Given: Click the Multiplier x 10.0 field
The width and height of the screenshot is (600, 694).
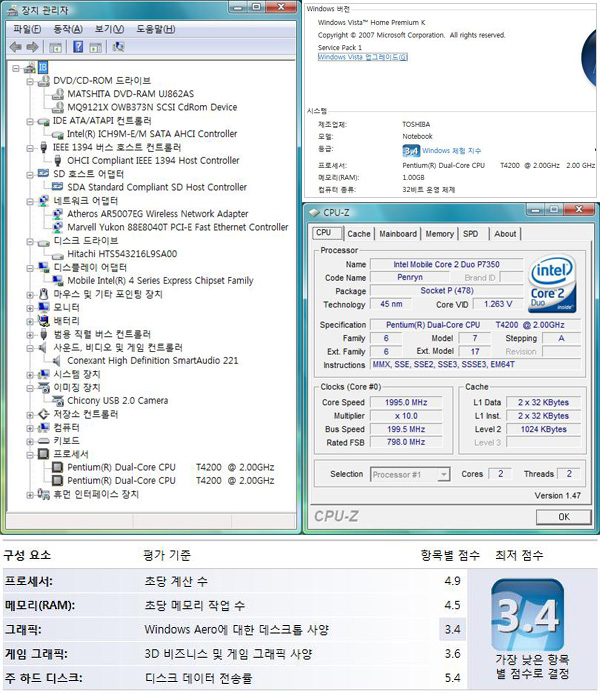Looking at the screenshot, I should click(406, 416).
